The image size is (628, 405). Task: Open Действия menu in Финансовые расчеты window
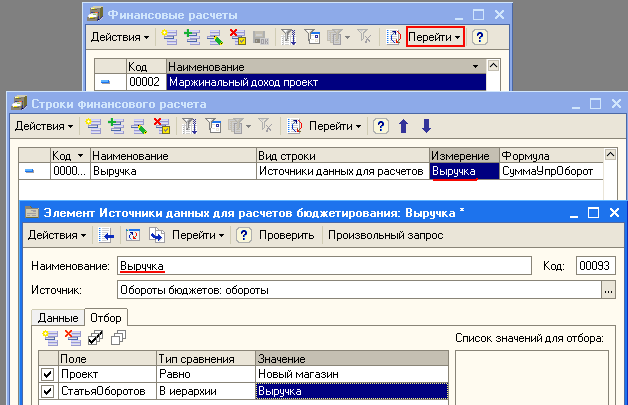(120, 37)
